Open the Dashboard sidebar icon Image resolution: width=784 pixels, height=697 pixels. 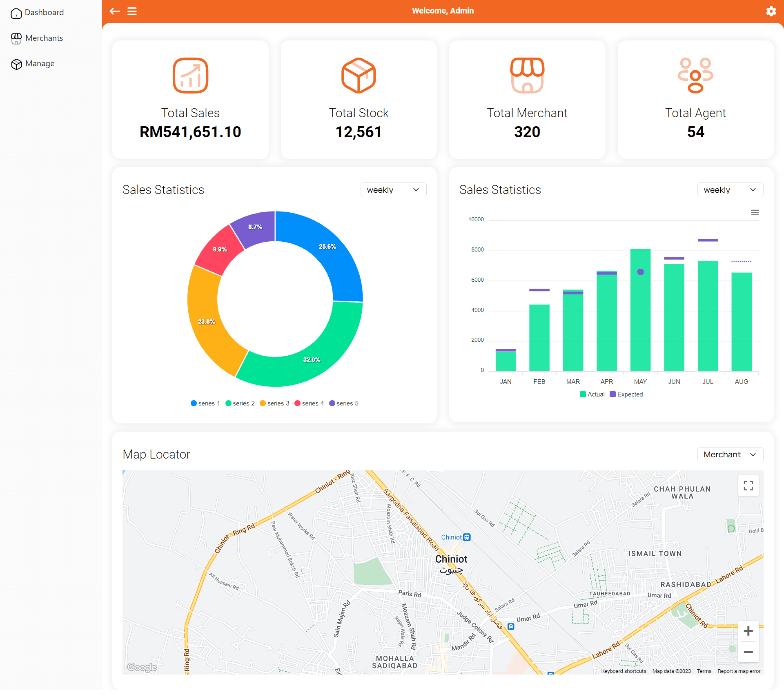[16, 13]
